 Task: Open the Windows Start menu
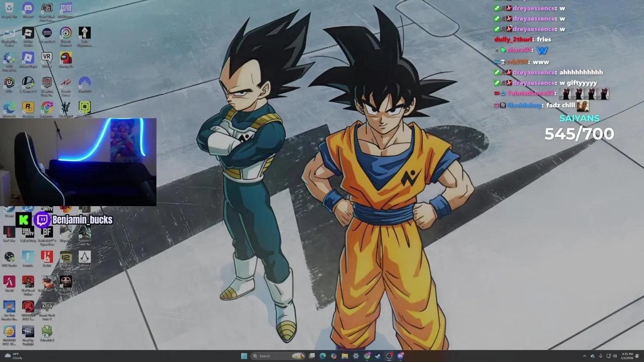pyautogui.click(x=244, y=356)
